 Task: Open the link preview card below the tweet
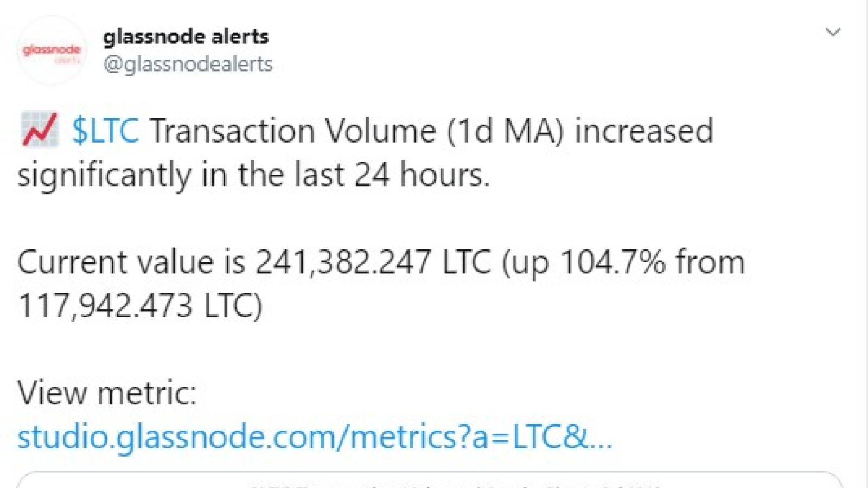pyautogui.click(x=430, y=480)
